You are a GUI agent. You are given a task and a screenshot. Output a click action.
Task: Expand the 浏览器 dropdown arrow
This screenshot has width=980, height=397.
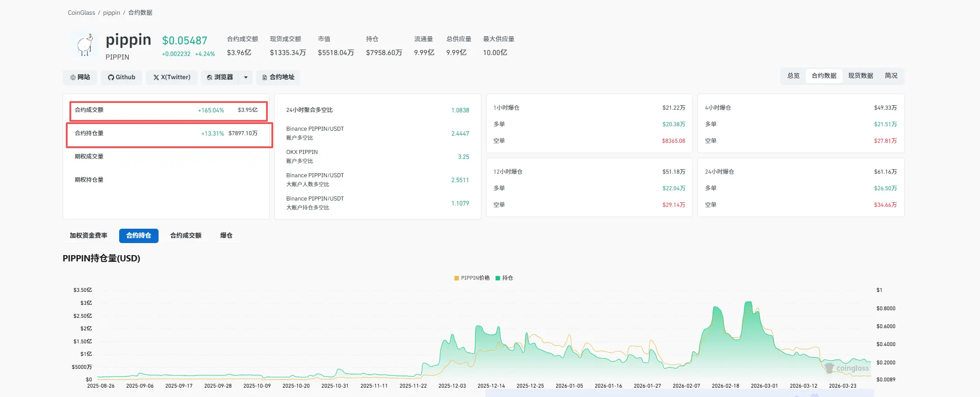246,77
